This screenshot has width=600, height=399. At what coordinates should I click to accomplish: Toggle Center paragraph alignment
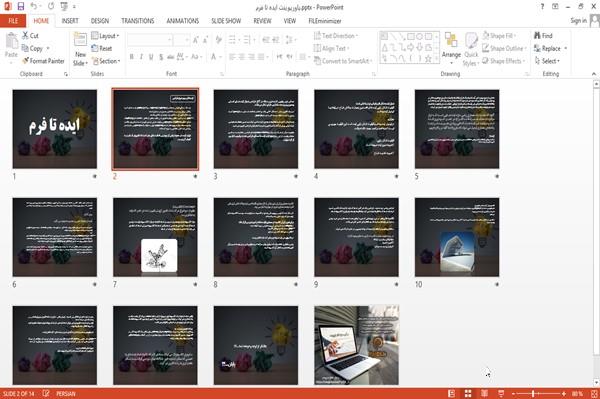(x=241, y=57)
